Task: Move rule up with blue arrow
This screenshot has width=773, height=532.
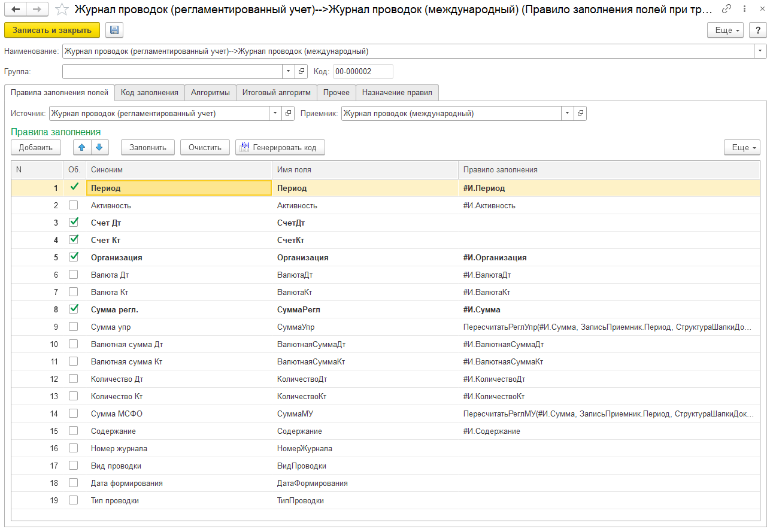Action: tap(82, 147)
